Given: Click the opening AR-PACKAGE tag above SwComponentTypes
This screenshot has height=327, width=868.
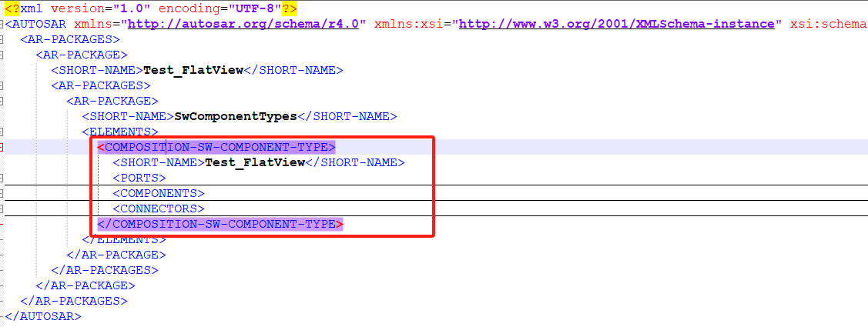Looking at the screenshot, I should click(112, 102).
